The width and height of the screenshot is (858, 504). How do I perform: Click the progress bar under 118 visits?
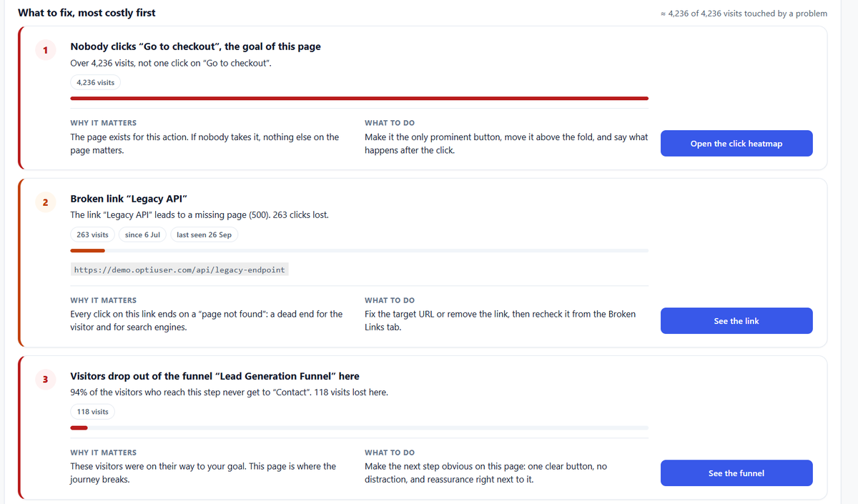point(359,428)
